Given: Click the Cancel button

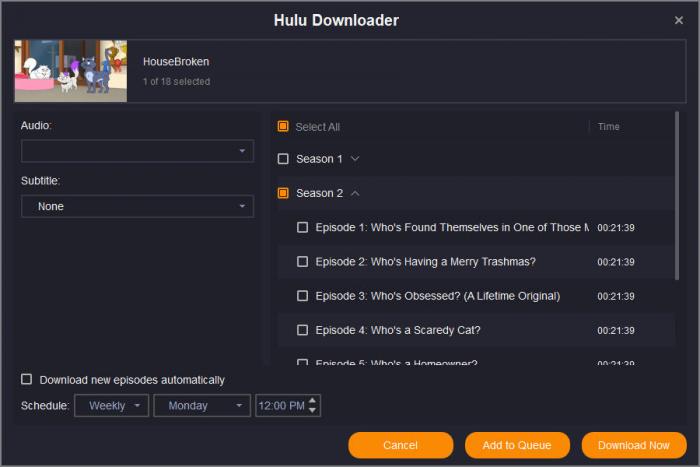Looking at the screenshot, I should (400, 445).
